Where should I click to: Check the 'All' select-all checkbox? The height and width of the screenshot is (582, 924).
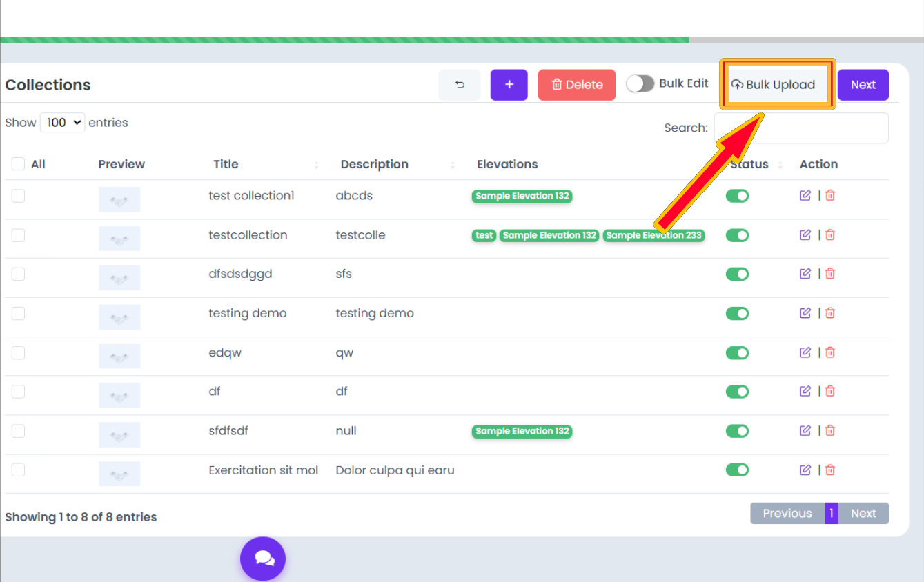(x=18, y=164)
